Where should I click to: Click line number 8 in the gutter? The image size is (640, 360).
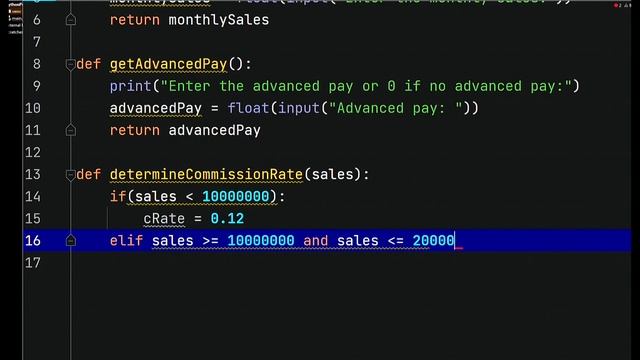click(x=37, y=64)
